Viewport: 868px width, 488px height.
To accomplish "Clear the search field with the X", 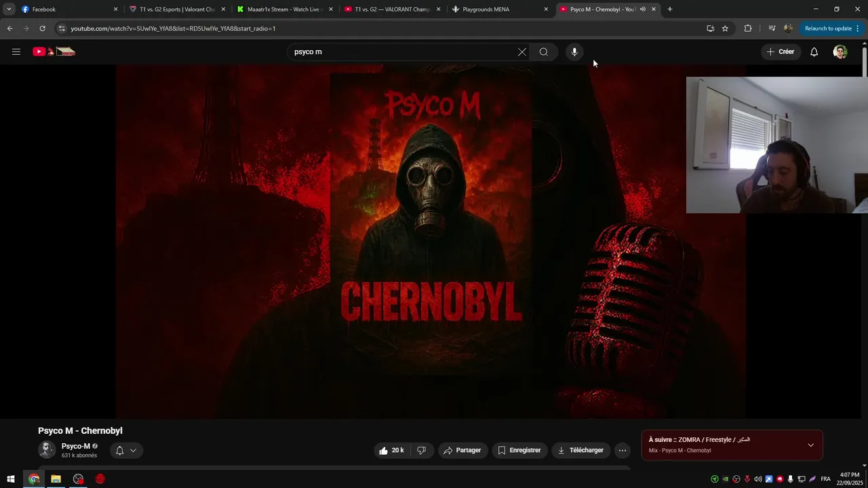I will coord(522,52).
